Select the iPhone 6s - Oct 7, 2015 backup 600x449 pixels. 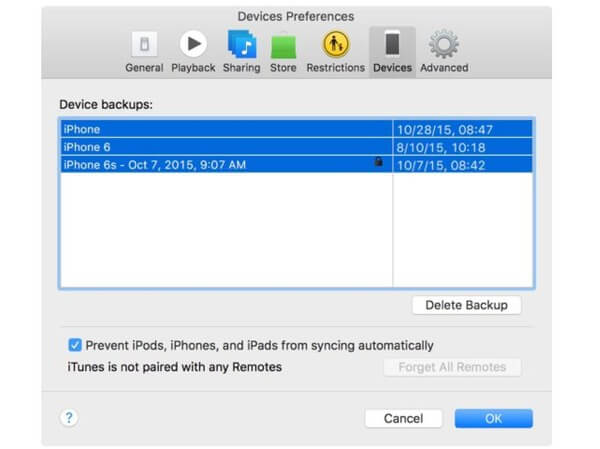[x=297, y=165]
